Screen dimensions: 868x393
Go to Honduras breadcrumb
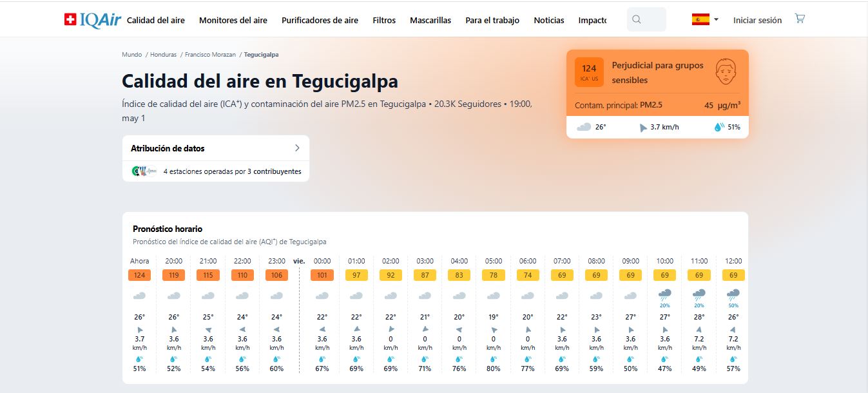click(163, 55)
